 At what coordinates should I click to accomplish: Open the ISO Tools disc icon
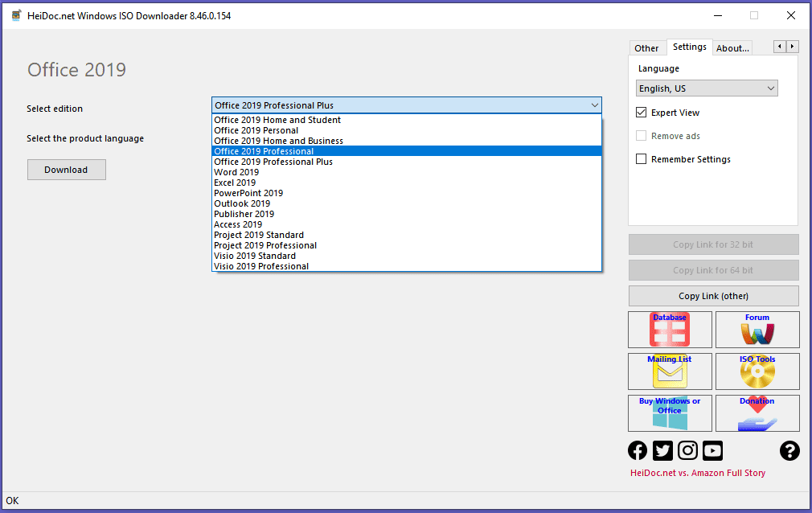757,371
